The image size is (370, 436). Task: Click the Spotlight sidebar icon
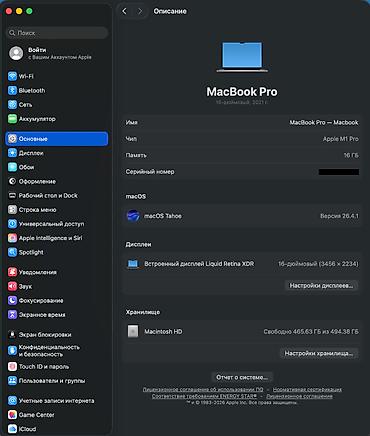(x=12, y=252)
